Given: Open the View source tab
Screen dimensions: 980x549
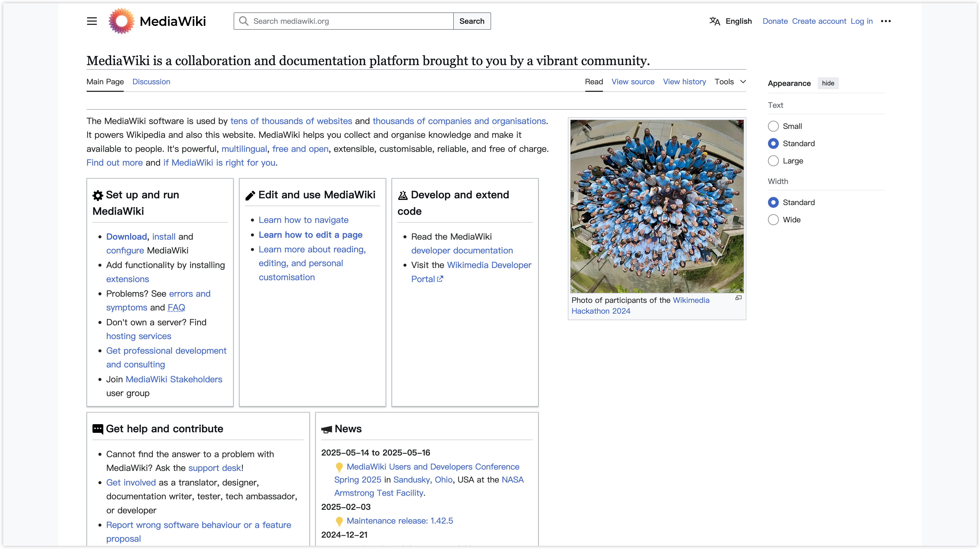Looking at the screenshot, I should (x=633, y=82).
